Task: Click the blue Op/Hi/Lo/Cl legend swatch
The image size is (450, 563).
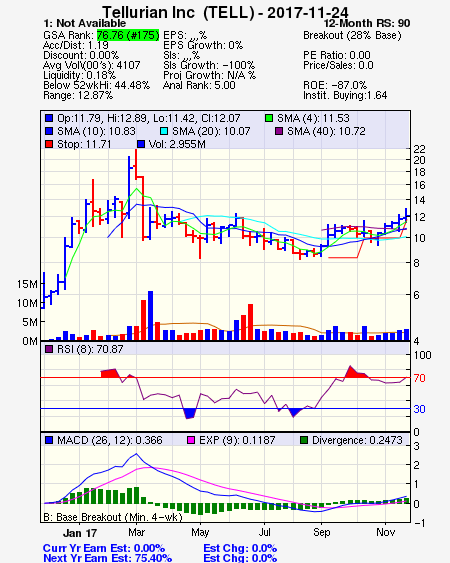Action: click(x=49, y=118)
